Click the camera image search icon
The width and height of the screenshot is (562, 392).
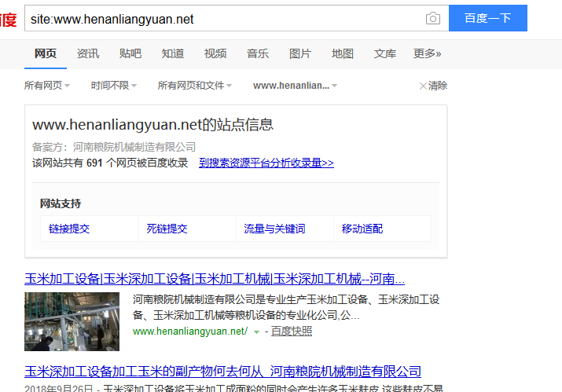(x=432, y=18)
